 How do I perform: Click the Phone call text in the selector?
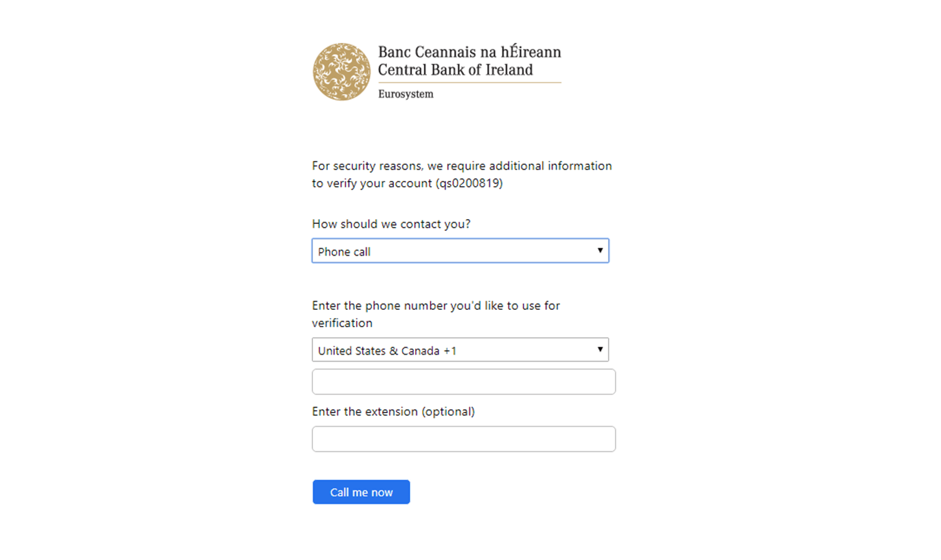tap(344, 252)
